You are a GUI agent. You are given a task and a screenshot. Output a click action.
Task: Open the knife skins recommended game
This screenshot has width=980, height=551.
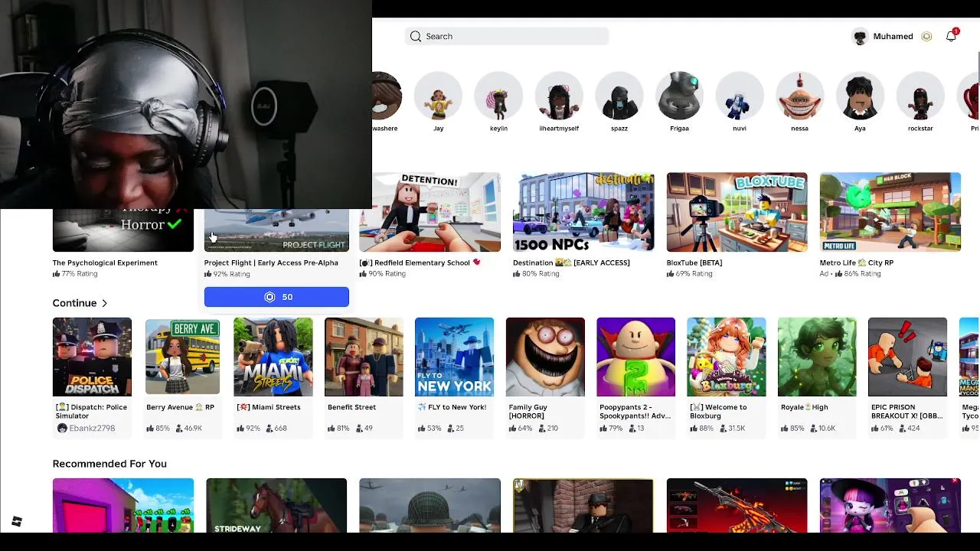coord(737,505)
